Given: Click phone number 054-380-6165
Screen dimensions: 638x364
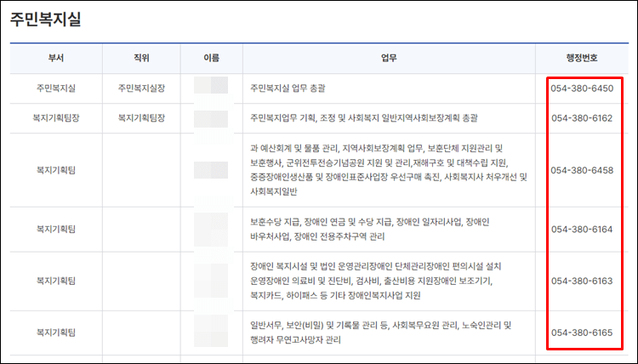Looking at the screenshot, I should (x=582, y=333).
